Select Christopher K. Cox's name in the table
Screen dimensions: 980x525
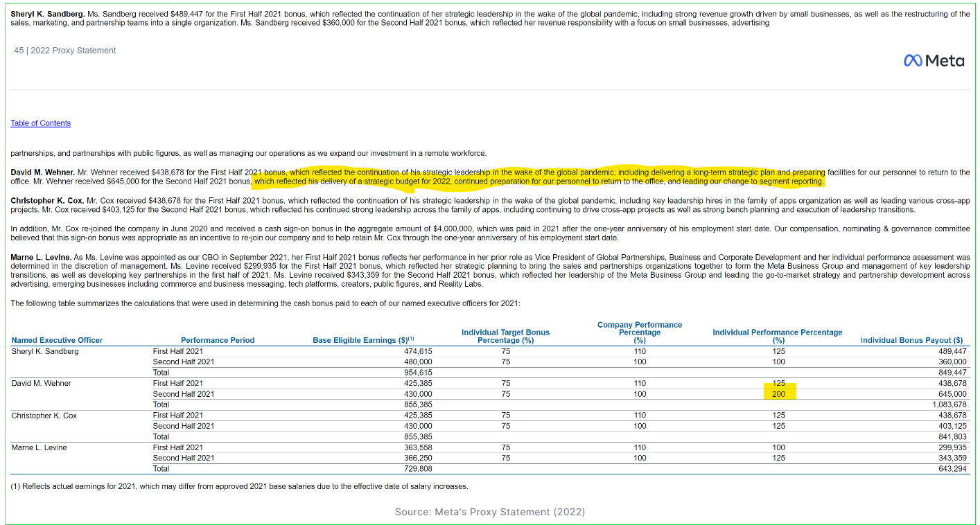(x=44, y=416)
